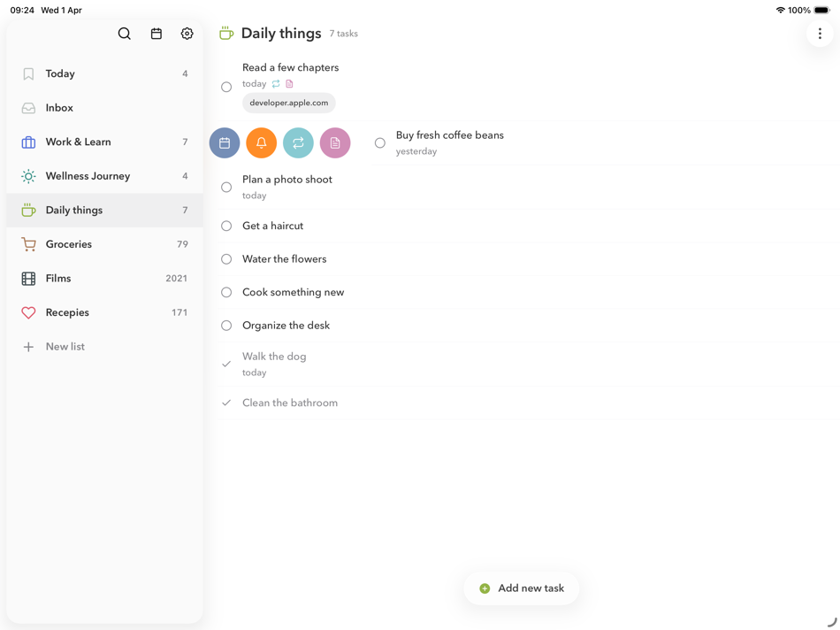Image resolution: width=840 pixels, height=630 pixels.
Task: Click the green plus icon in Add new task
Action: pyautogui.click(x=485, y=588)
